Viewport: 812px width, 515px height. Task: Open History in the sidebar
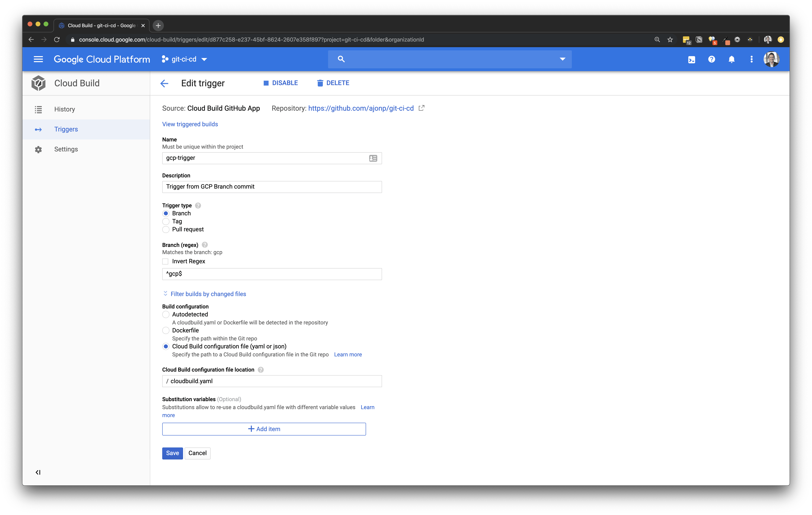pyautogui.click(x=86, y=109)
